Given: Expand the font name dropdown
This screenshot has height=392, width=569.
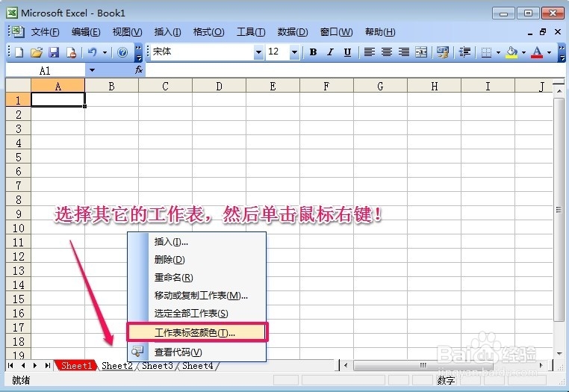Looking at the screenshot, I should (258, 52).
